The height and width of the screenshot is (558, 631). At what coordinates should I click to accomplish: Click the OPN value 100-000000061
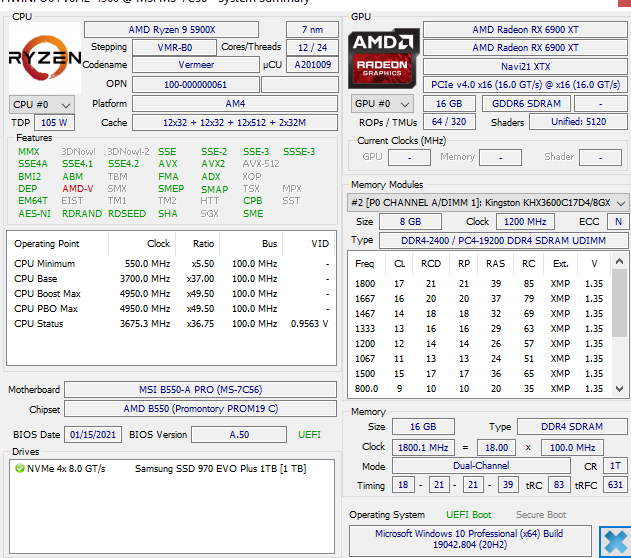196,84
